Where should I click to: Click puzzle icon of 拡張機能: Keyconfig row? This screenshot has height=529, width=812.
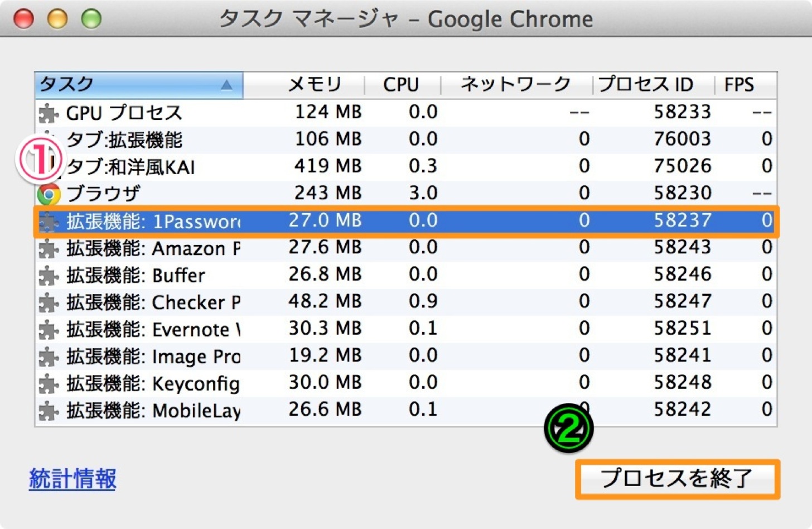point(49,384)
